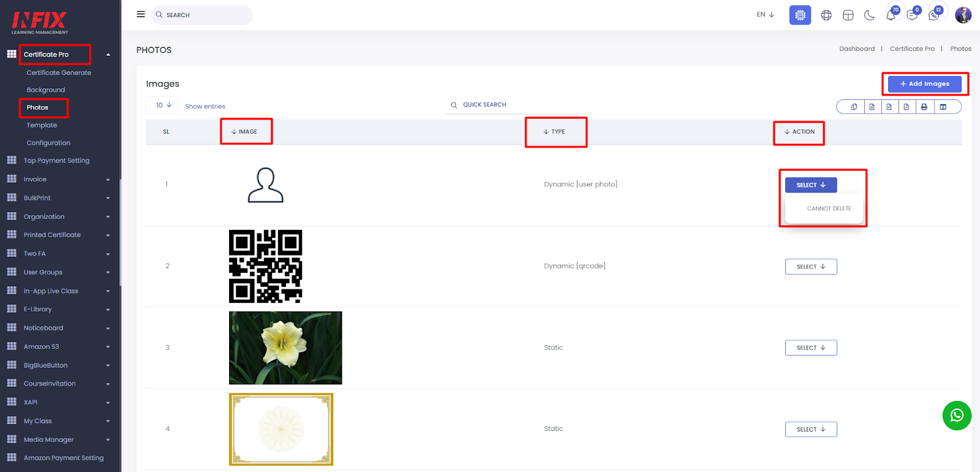The height and width of the screenshot is (472, 980).
Task: Export table to PDF icon
Action: tap(906, 107)
